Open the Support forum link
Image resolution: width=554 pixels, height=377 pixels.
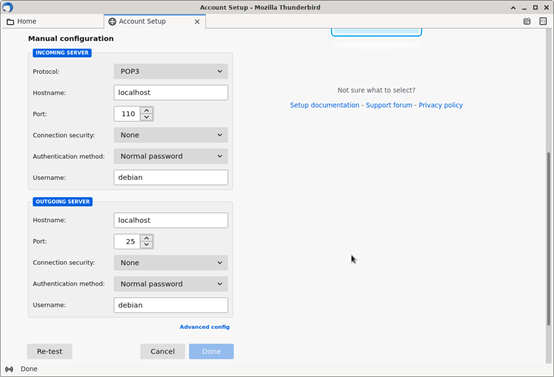[x=389, y=105]
